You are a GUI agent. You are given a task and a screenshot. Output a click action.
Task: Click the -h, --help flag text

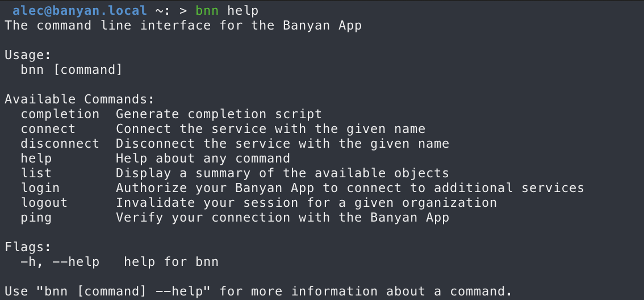60,262
